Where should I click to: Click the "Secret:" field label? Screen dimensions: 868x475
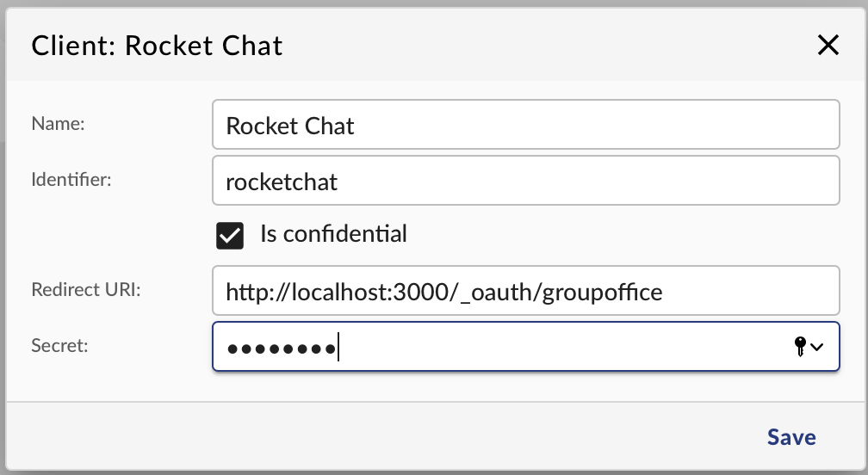click(x=59, y=346)
